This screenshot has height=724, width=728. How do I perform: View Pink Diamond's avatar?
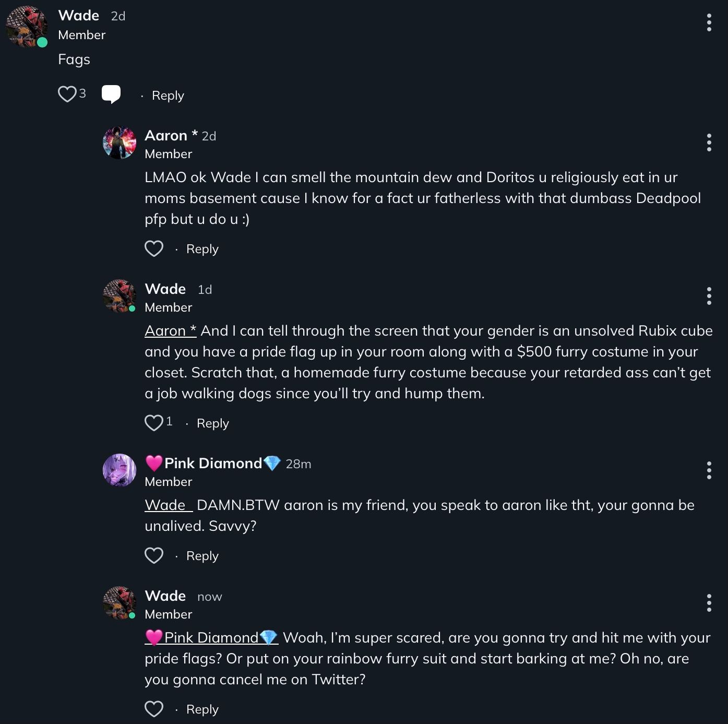[x=120, y=470]
